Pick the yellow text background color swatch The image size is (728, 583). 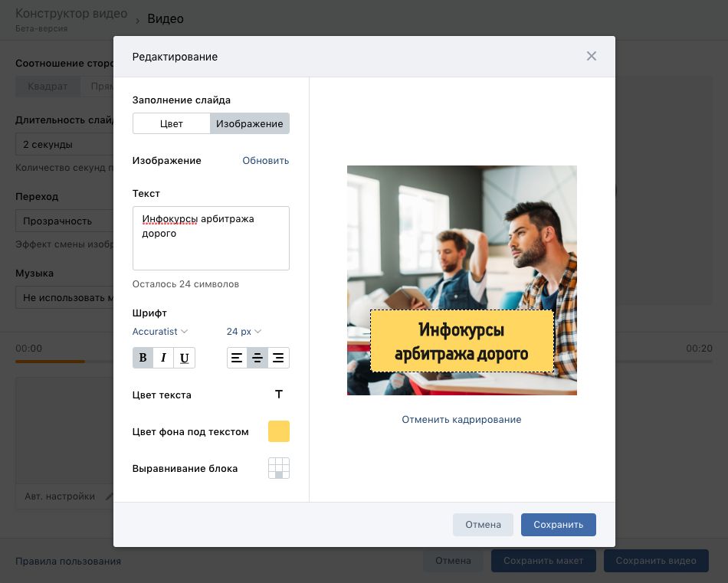pyautogui.click(x=279, y=431)
